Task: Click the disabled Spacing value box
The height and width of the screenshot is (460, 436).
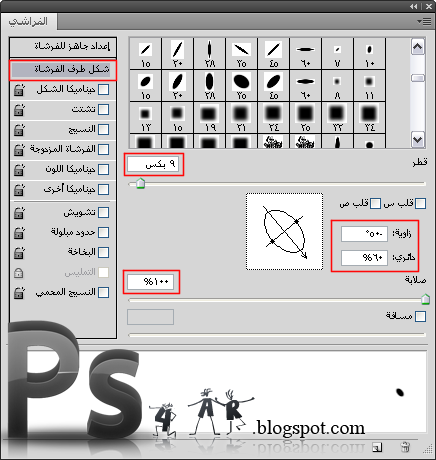Action: click(x=150, y=317)
